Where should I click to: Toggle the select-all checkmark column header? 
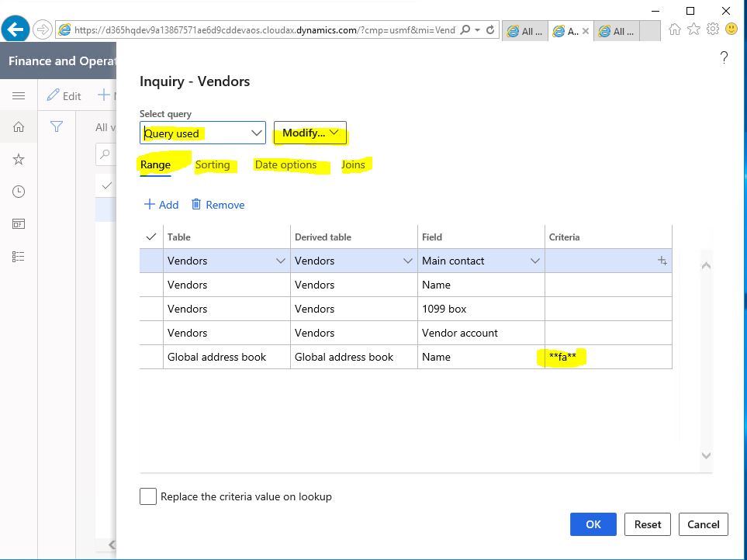(151, 237)
